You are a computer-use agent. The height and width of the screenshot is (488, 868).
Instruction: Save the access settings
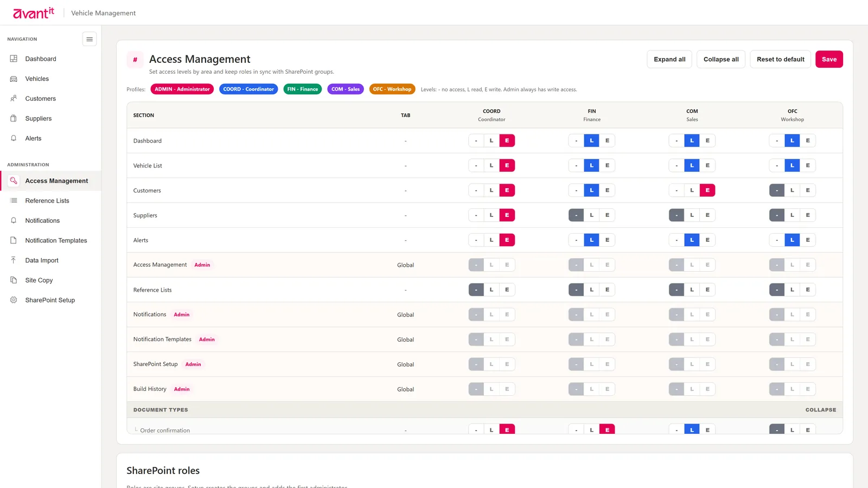(829, 59)
